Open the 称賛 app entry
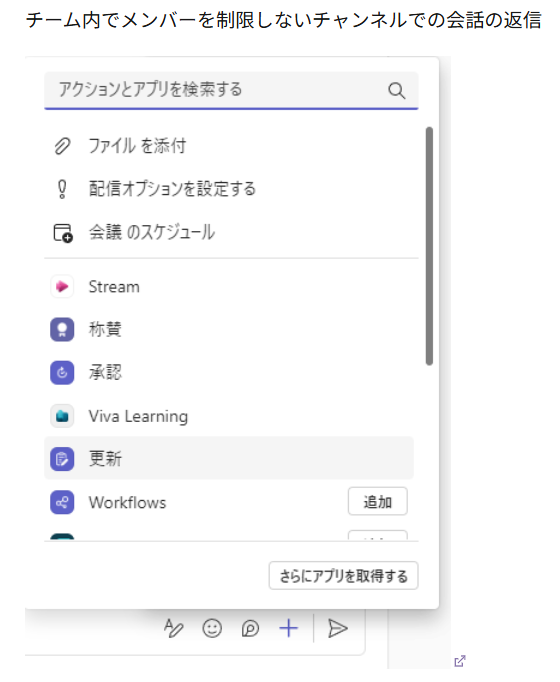The image size is (560, 682). (x=105, y=329)
